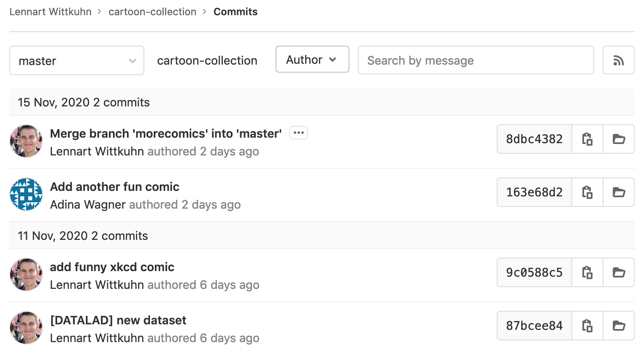This screenshot has width=644, height=348.
Task: Click the Search by message field
Action: [476, 60]
